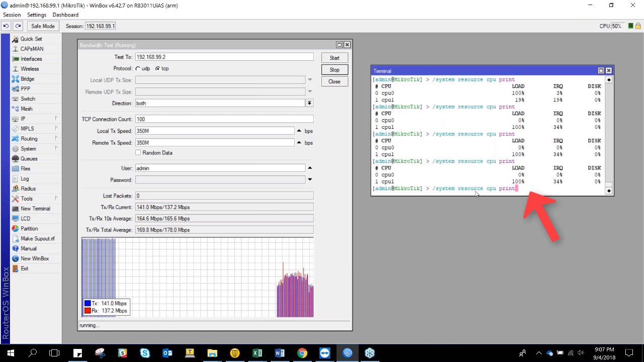Image resolution: width=644 pixels, height=362 pixels.
Task: Click Stop in Bandwidth Test
Action: [x=335, y=70]
